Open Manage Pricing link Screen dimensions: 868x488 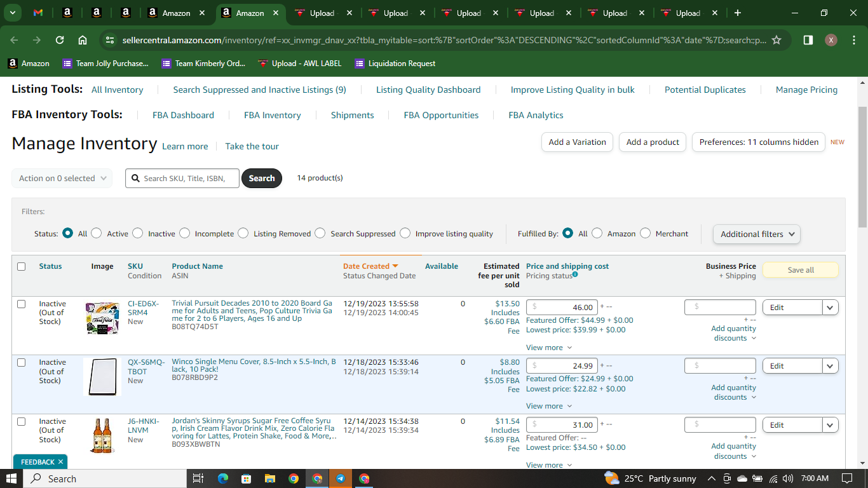click(806, 90)
